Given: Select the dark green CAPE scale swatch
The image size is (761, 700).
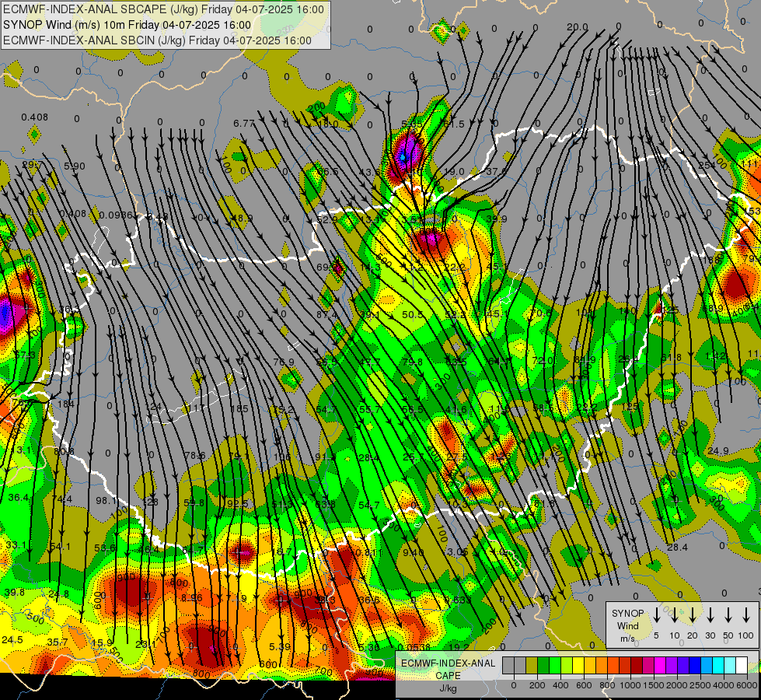Looking at the screenshot, I should click(543, 666).
